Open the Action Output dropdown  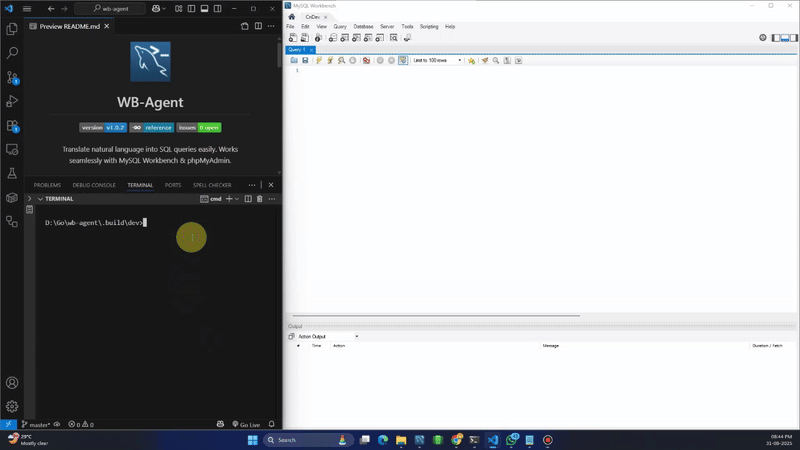(x=328, y=337)
